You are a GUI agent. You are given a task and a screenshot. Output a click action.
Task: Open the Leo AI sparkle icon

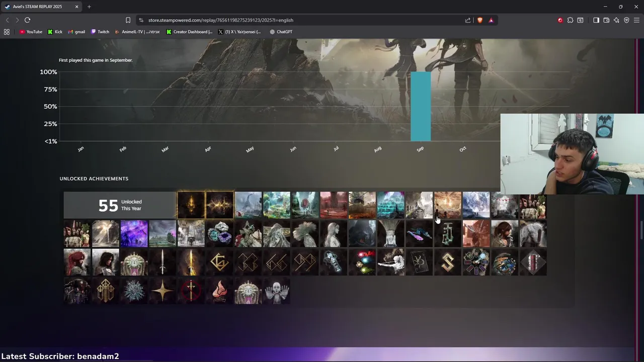tap(616, 20)
